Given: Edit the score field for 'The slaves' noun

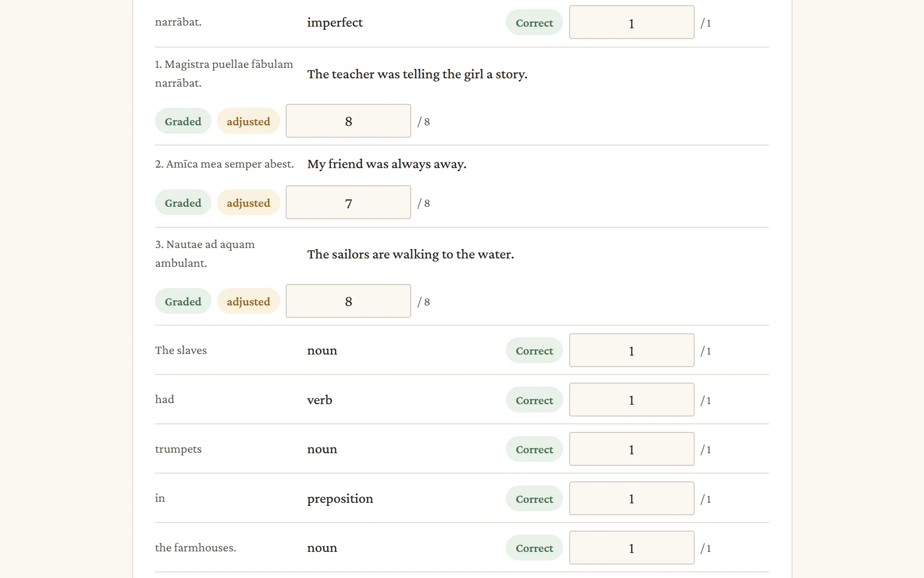Looking at the screenshot, I should (x=632, y=350).
